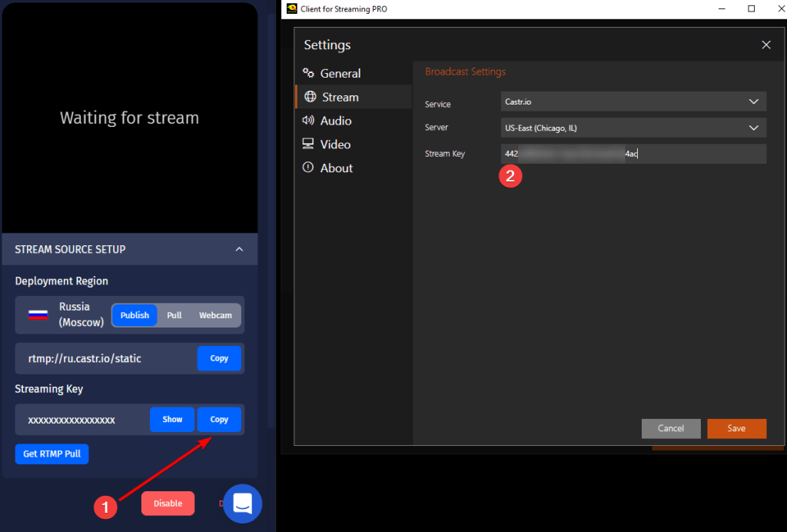Switch to Pull mode
The height and width of the screenshot is (532, 787).
click(x=174, y=315)
